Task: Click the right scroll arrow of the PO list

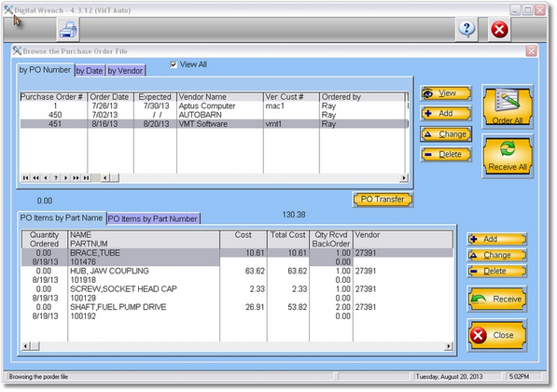Action: 404,177
